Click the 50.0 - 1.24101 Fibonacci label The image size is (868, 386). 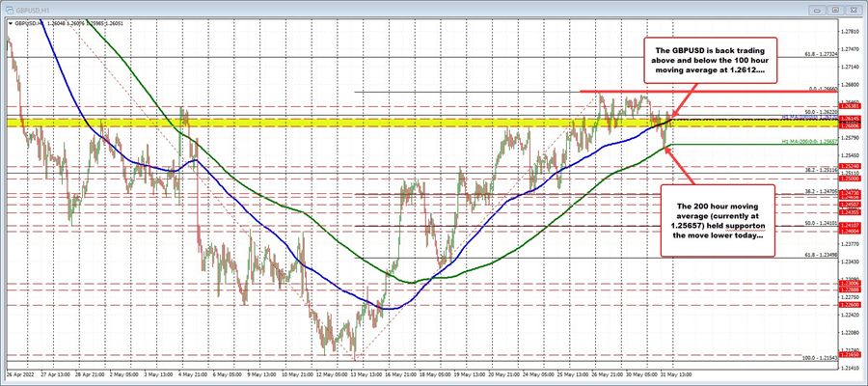click(820, 223)
